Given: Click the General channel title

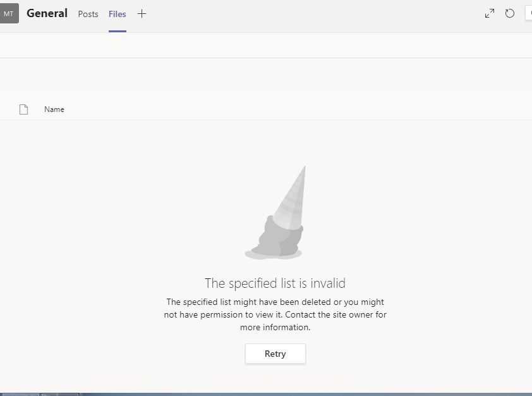Looking at the screenshot, I should click(47, 13).
